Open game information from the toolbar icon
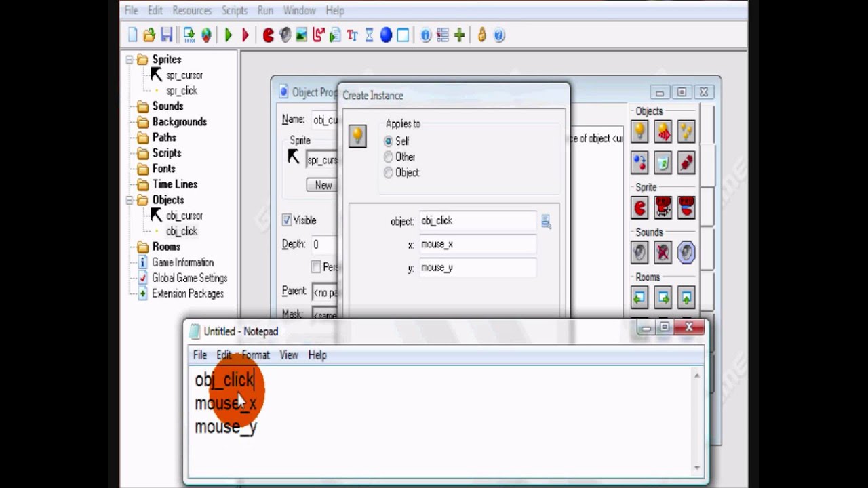This screenshot has height=488, width=868. pyautogui.click(x=426, y=35)
